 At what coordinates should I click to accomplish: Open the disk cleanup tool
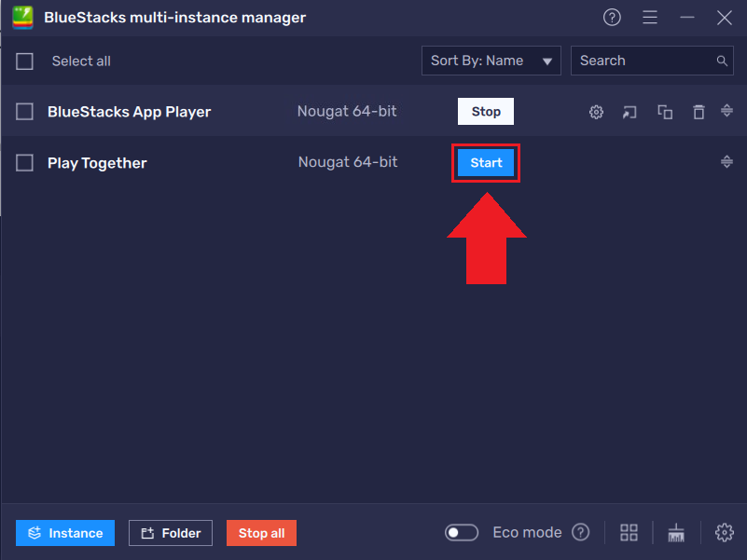675,532
